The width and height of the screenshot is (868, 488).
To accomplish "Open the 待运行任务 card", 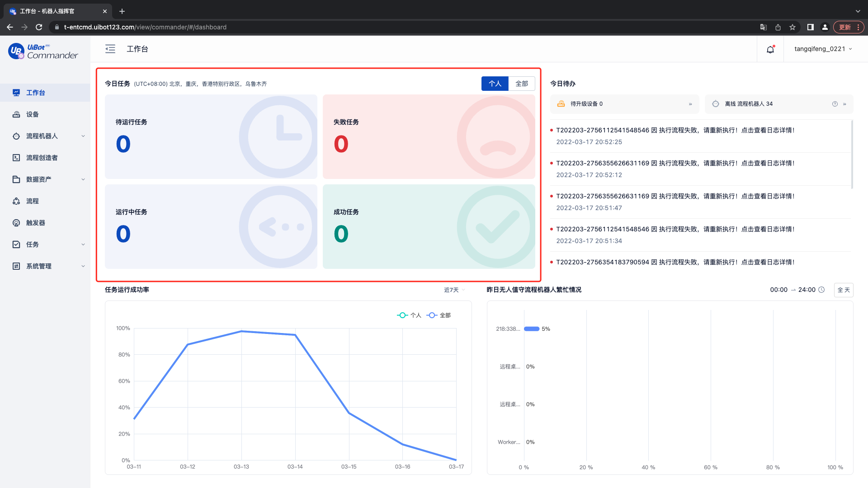I will click(x=211, y=136).
